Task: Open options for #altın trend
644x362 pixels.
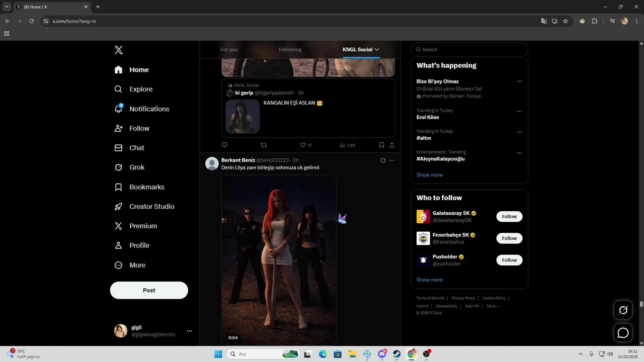Action: click(x=519, y=132)
